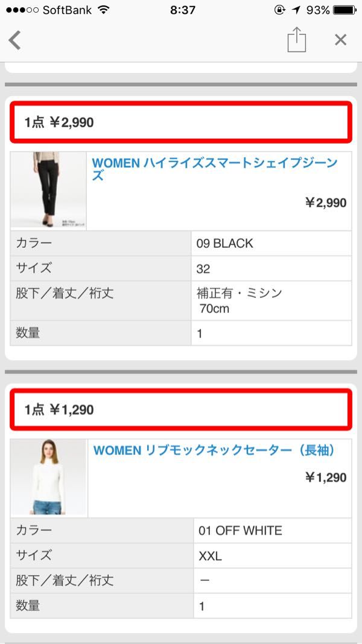Tap the signal strength dots

point(22,10)
